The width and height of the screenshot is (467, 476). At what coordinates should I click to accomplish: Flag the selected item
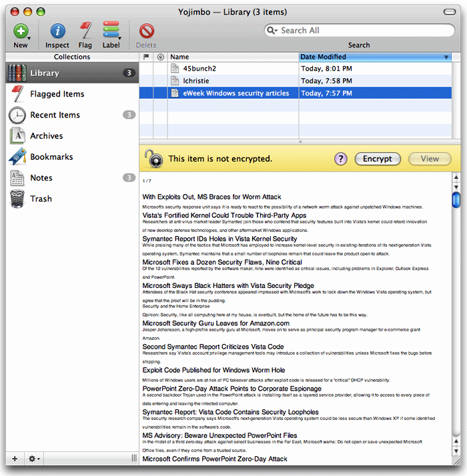pyautogui.click(x=85, y=31)
